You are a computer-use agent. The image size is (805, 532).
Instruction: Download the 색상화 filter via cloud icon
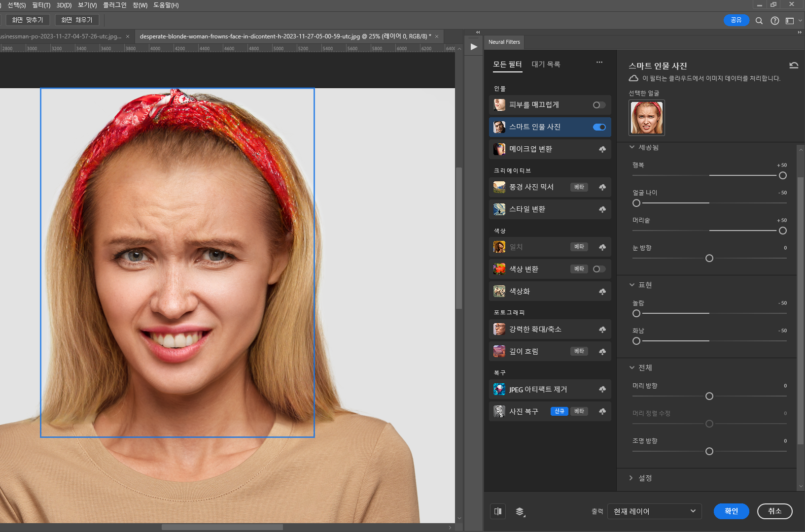coord(602,292)
